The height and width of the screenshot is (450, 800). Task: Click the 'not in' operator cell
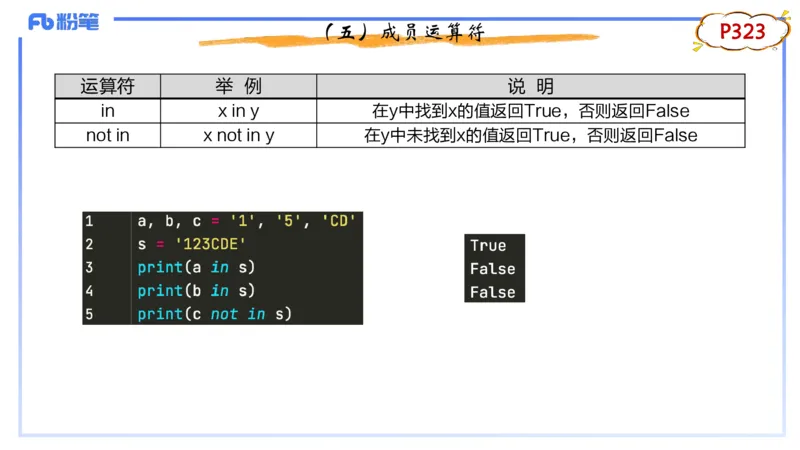(x=108, y=135)
